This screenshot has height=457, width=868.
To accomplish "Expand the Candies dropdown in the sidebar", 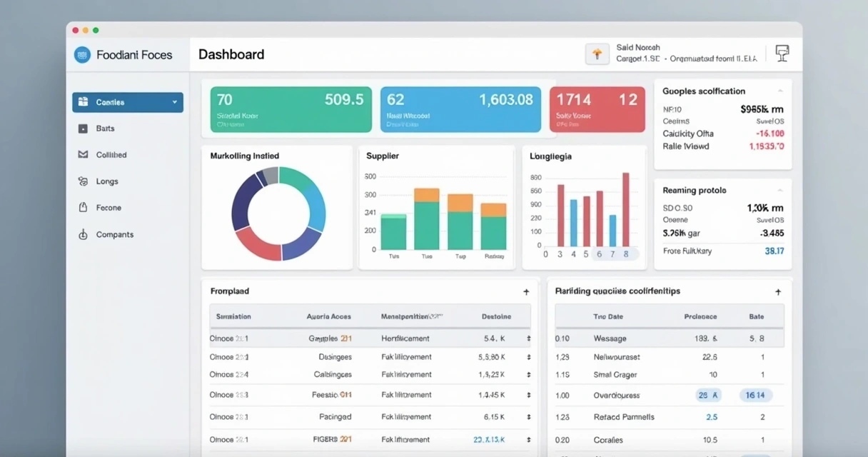I will pyautogui.click(x=174, y=102).
